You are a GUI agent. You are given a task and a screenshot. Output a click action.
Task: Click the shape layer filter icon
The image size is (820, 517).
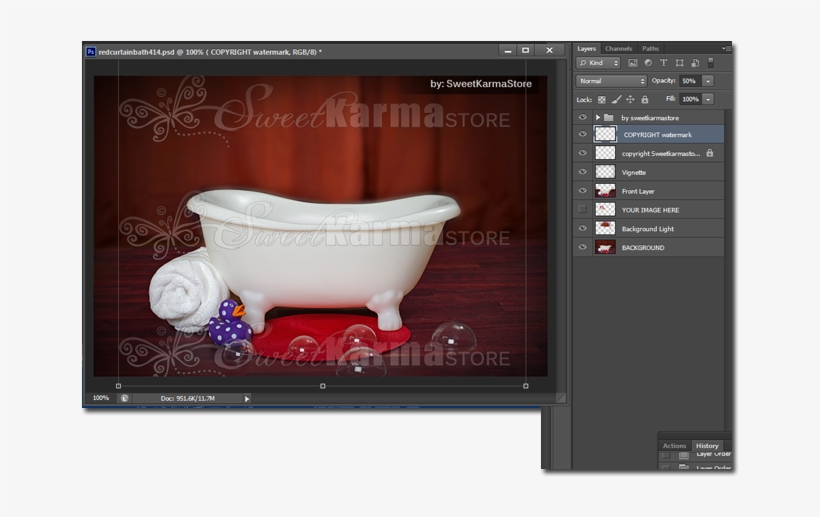point(679,63)
